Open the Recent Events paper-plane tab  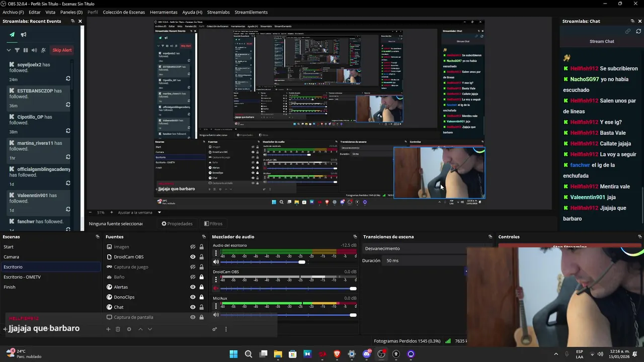(x=12, y=35)
